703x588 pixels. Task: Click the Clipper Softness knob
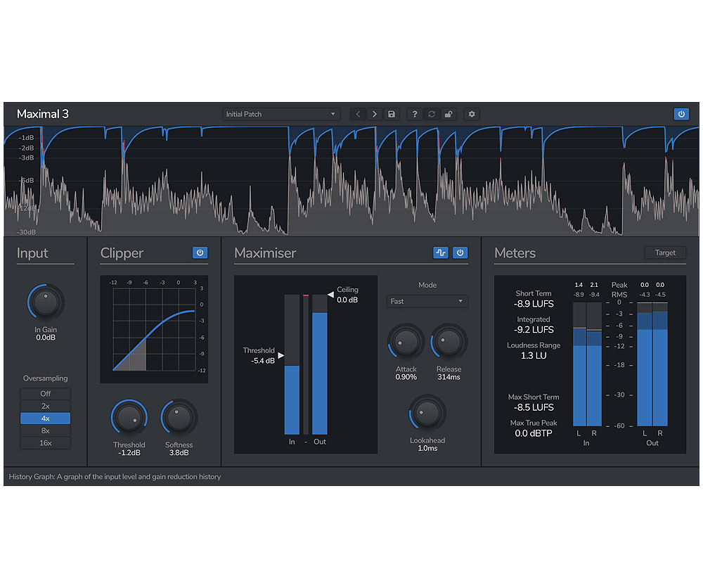(x=179, y=418)
